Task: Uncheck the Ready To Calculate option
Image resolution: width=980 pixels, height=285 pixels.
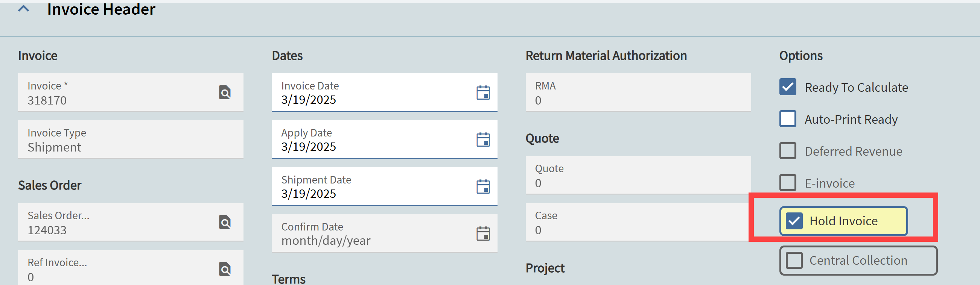Action: [787, 87]
